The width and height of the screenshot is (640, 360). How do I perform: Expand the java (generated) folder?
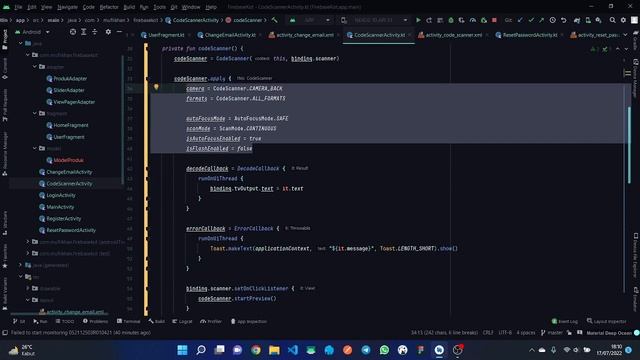coord(20,265)
